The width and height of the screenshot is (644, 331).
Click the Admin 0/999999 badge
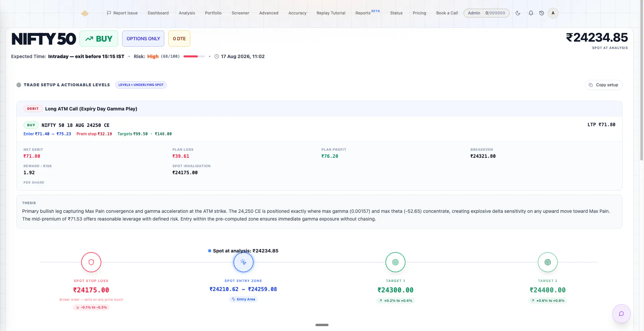tap(486, 13)
